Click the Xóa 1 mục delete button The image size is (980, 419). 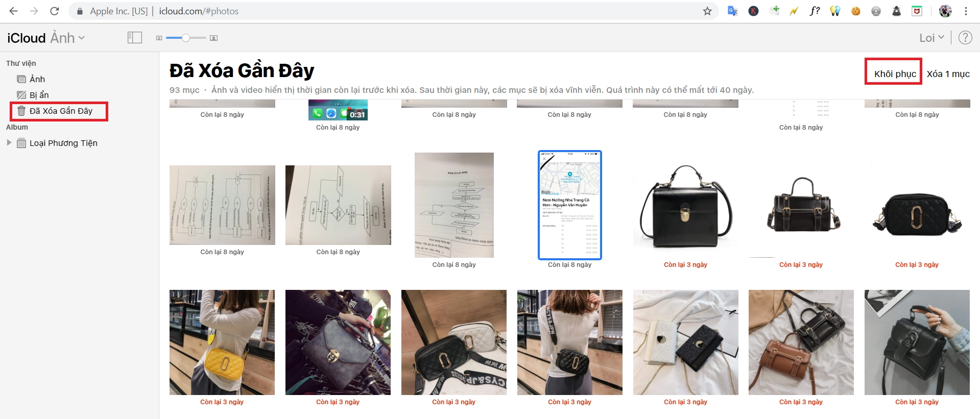pyautogui.click(x=948, y=74)
